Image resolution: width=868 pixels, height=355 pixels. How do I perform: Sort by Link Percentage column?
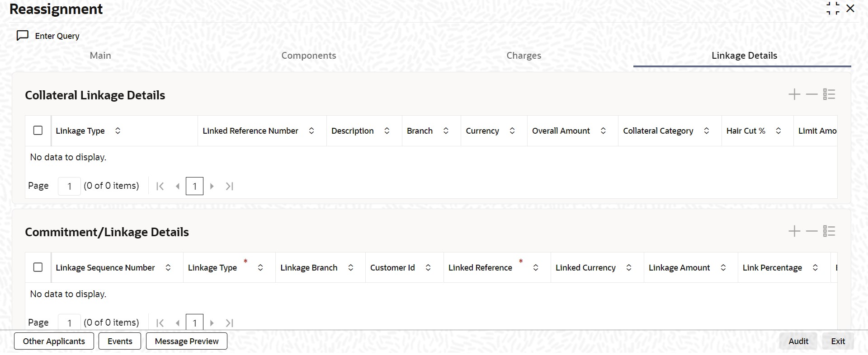pyautogui.click(x=816, y=267)
